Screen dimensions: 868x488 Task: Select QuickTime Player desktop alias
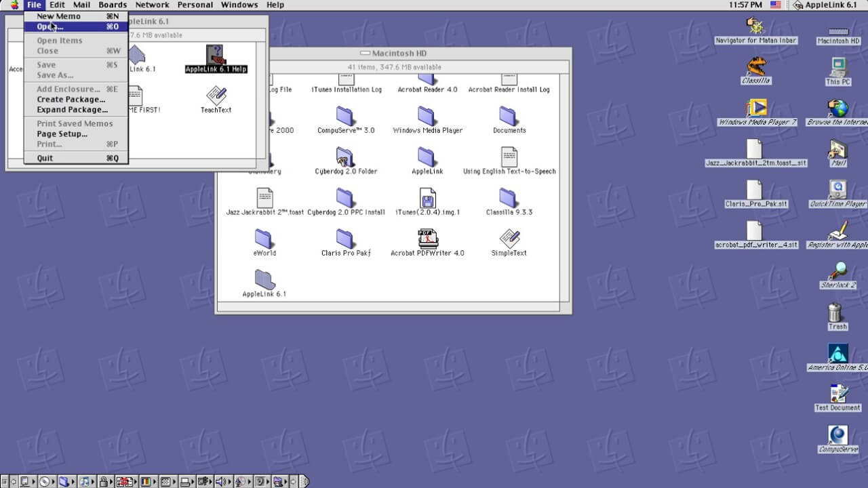838,193
